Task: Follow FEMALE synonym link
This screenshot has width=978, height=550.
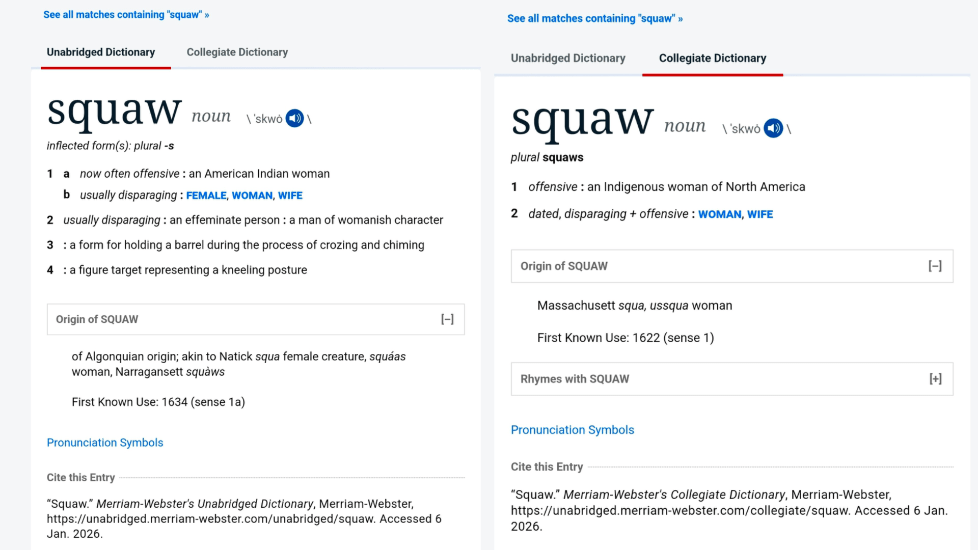Action: pyautogui.click(x=206, y=196)
